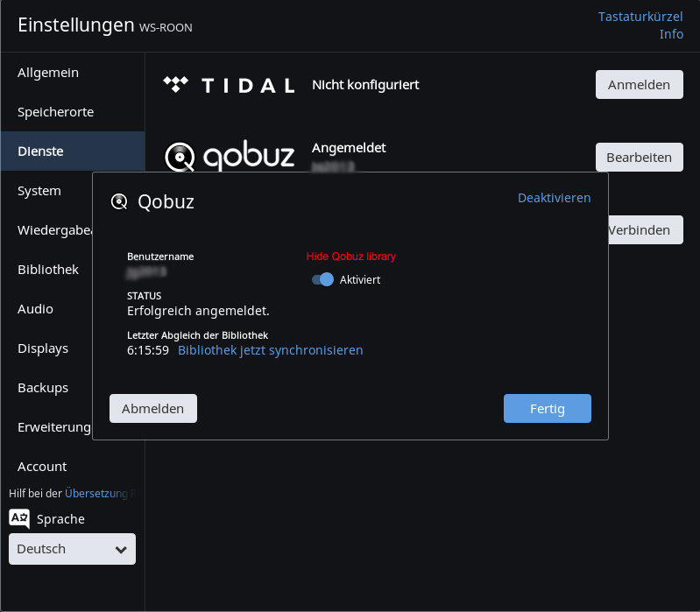The image size is (700, 612).
Task: Open the Bibliothek settings section
Action: tap(48, 270)
